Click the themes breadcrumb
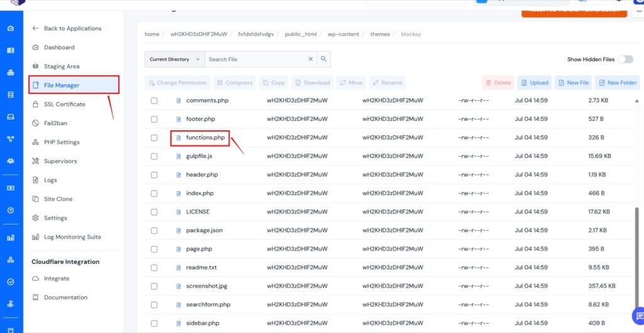 click(x=380, y=34)
